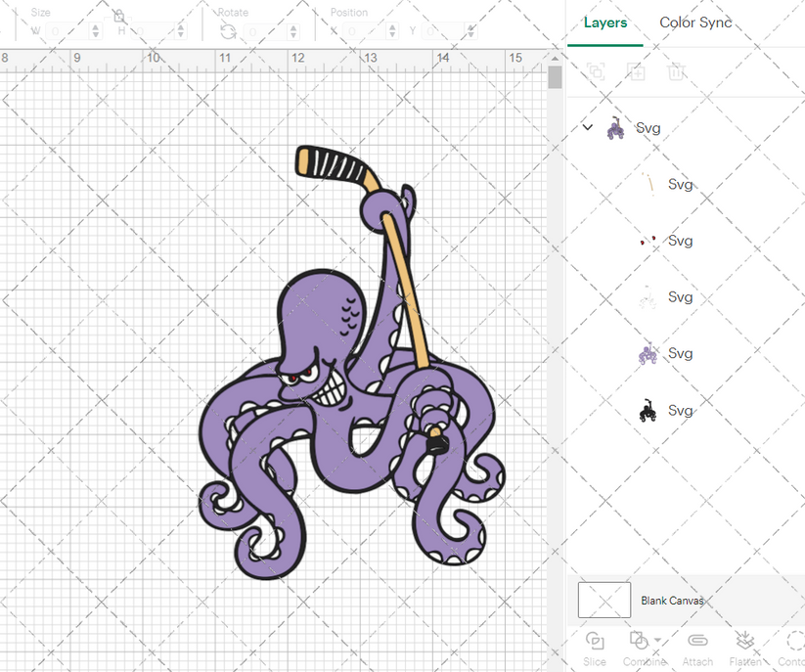This screenshot has height=672, width=805.
Task: Toggle the size aspect ratio lock
Action: click(118, 17)
